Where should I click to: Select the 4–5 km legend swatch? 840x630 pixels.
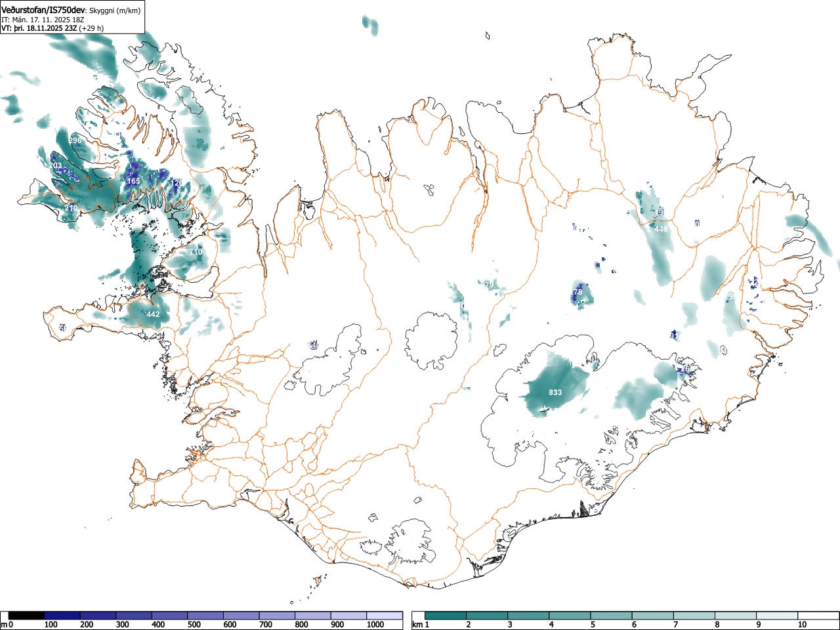click(570, 616)
